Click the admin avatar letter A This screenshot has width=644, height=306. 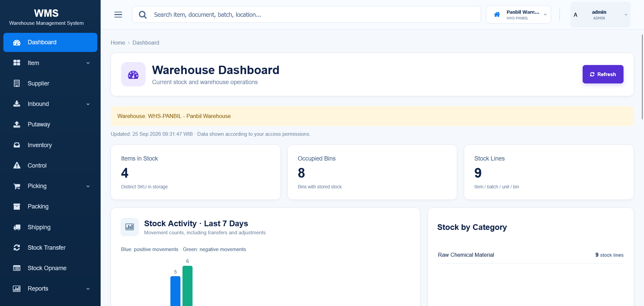coord(576,15)
